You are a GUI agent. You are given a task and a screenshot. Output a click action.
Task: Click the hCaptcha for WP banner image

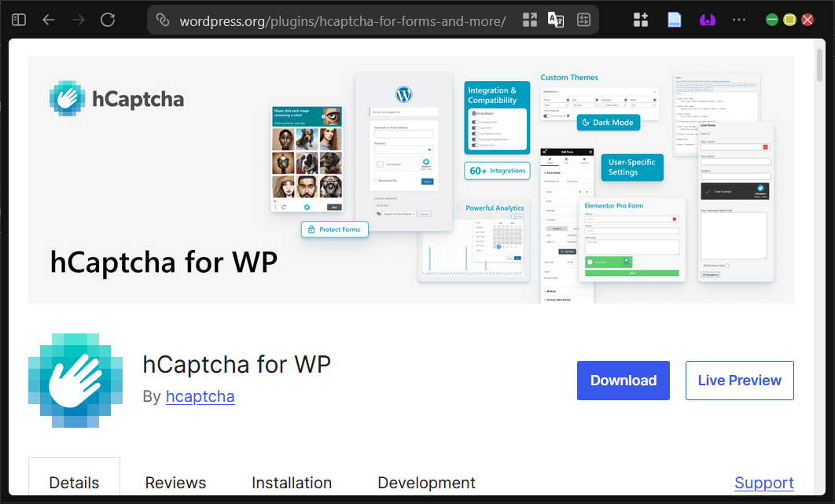coord(410,179)
